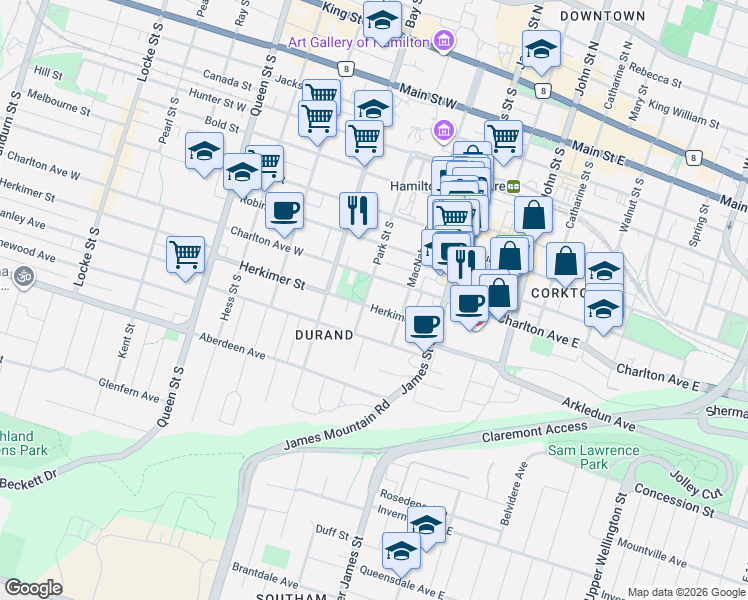Click the Rebecca St label
This screenshot has width=748, height=600.
655,75
